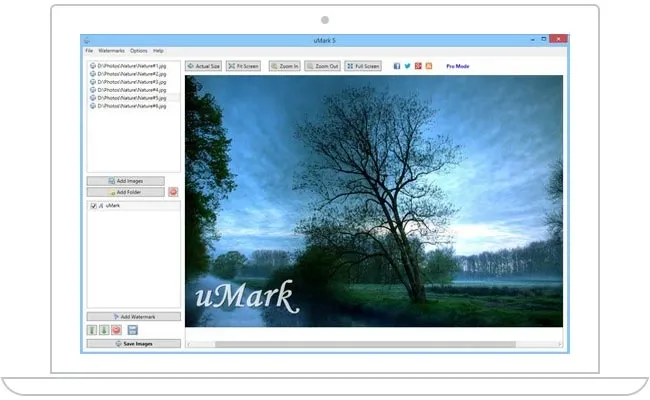Screen dimensions: 650x400
Task: Minimize the uMark 5 window
Action: click(x=533, y=39)
